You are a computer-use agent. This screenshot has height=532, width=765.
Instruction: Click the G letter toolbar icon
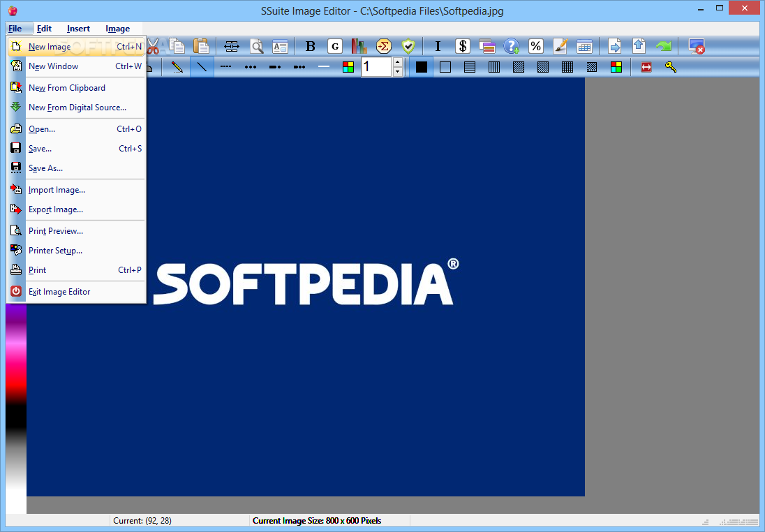335,46
